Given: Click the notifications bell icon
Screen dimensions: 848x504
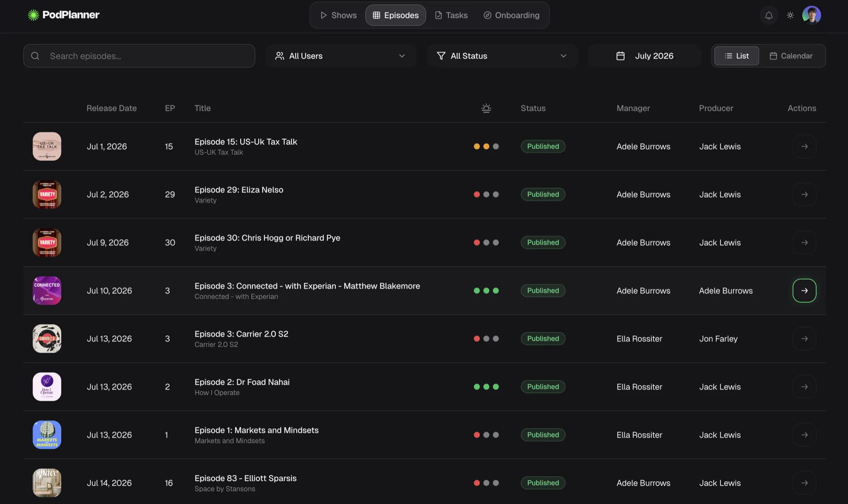Looking at the screenshot, I should pos(768,15).
